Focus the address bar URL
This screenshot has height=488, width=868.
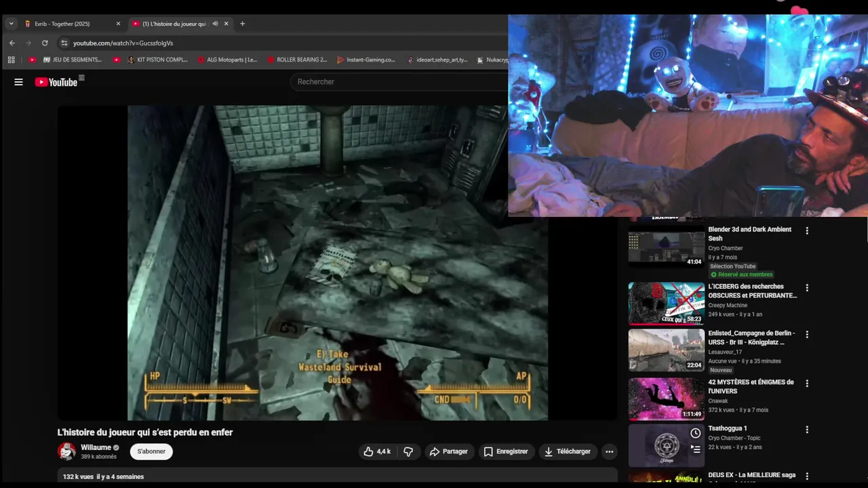tap(123, 43)
